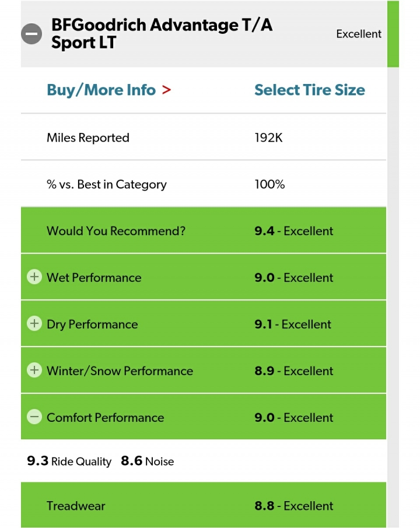Click the 8.6 Noise score
Viewport: 420px width, 528px height.
coord(148,461)
